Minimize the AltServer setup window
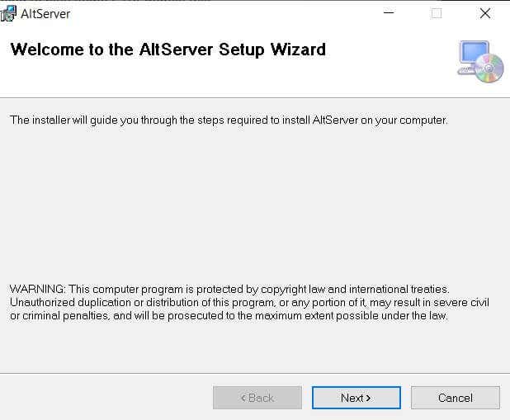The image size is (510, 420). point(389,13)
